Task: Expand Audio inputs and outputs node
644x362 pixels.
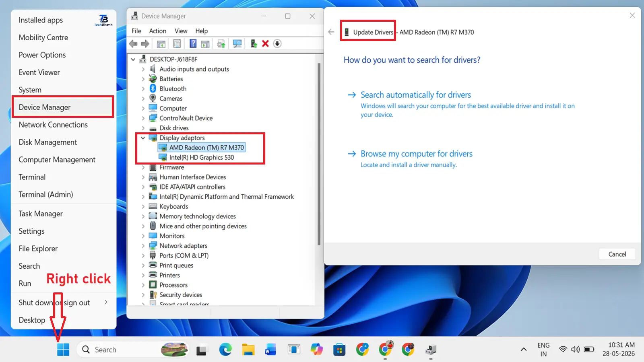Action: (143, 69)
